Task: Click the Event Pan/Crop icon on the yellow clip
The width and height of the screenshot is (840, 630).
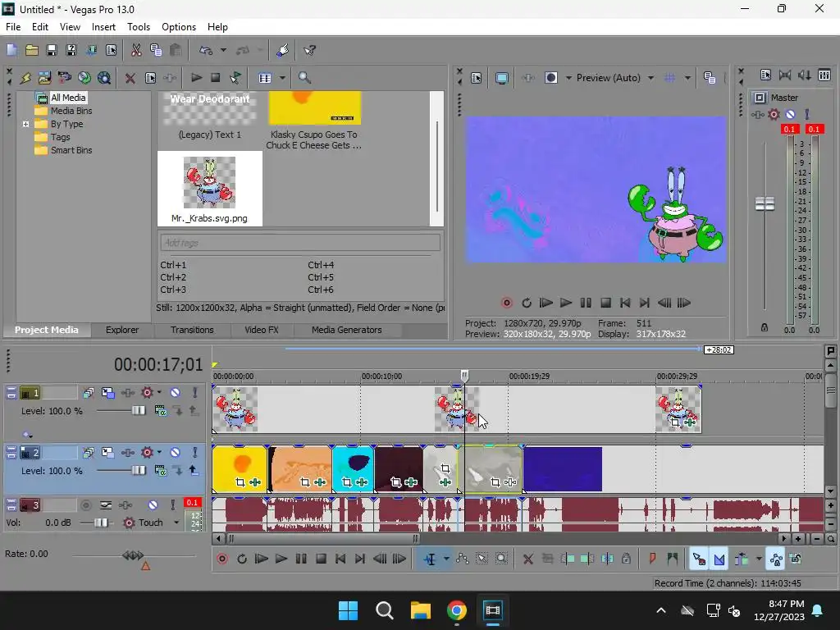Action: point(240,482)
